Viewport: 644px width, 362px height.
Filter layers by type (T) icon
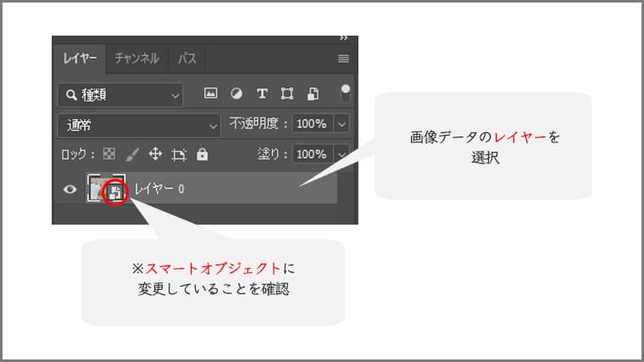[262, 94]
